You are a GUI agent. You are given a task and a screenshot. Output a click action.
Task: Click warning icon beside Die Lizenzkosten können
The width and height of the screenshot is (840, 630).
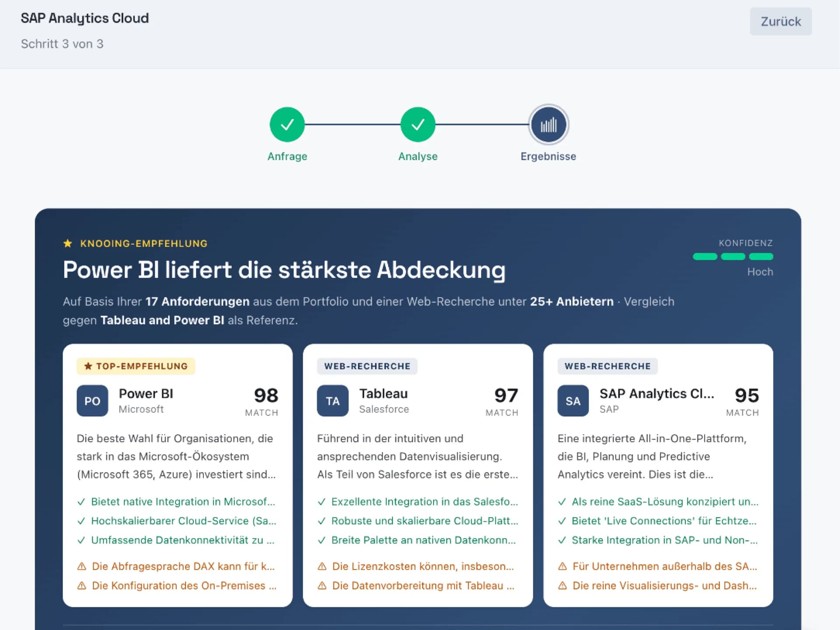322,566
